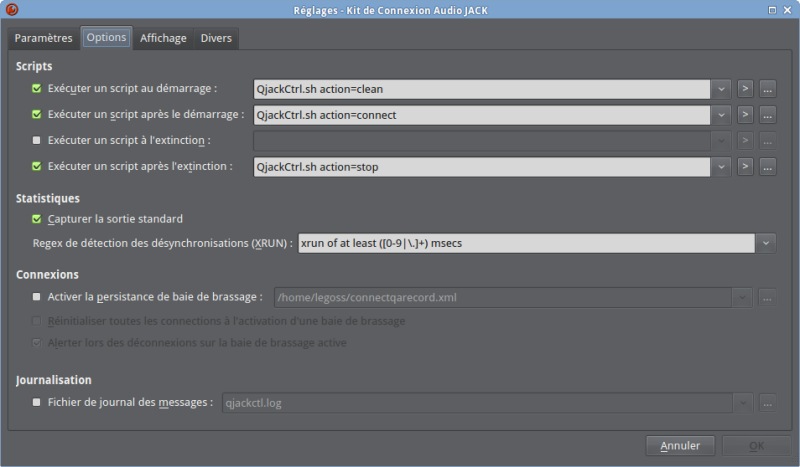Expand the startup script dropdown list
Viewport: 800px width, 467px height.
[723, 88]
